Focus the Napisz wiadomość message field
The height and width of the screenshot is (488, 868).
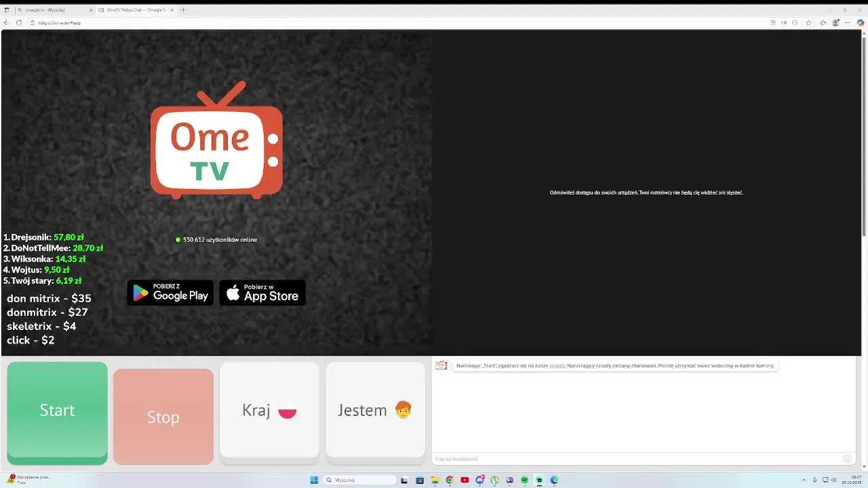pos(637,459)
